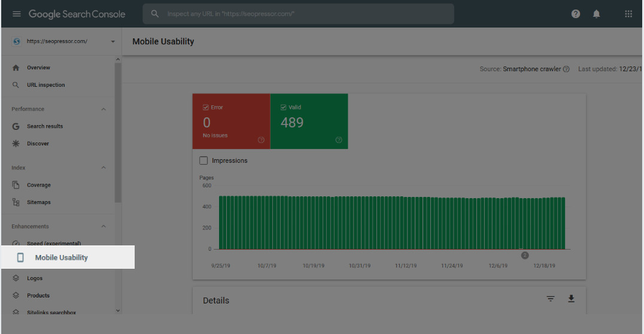Image resolution: width=644 pixels, height=334 pixels.
Task: Click sidebar scrollbar down arrow
Action: (x=118, y=311)
